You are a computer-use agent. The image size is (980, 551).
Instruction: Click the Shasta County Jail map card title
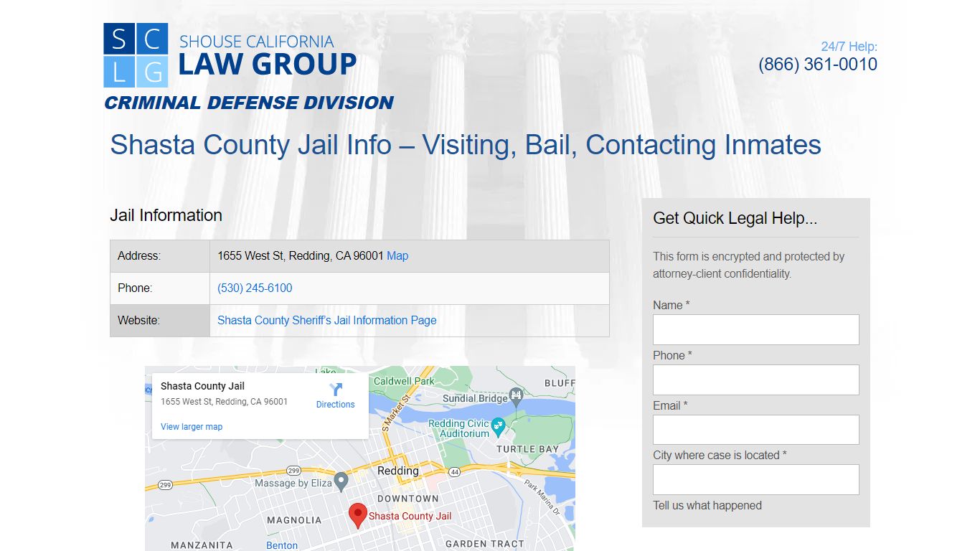(202, 386)
